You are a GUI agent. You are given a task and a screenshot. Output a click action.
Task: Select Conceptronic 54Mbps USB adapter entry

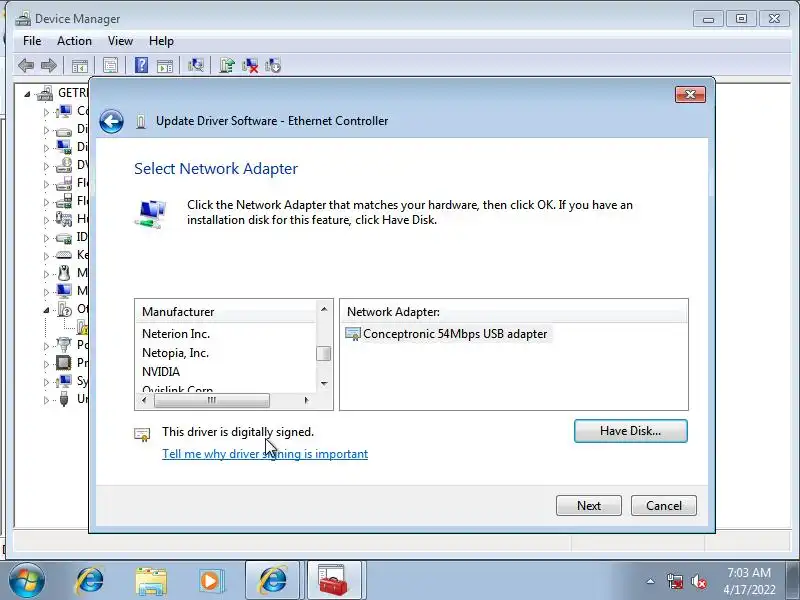tap(448, 334)
